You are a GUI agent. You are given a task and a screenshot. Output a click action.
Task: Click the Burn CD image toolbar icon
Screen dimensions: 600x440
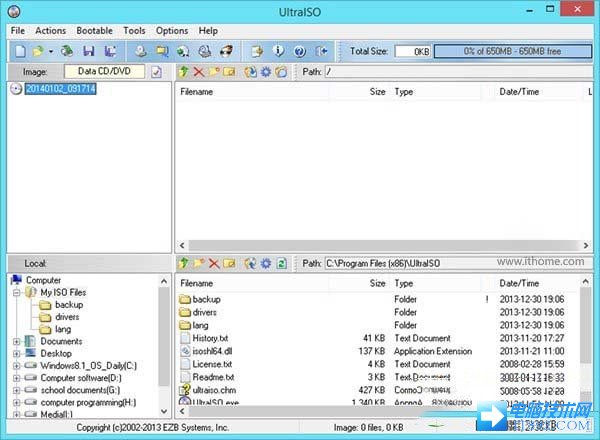(x=229, y=51)
